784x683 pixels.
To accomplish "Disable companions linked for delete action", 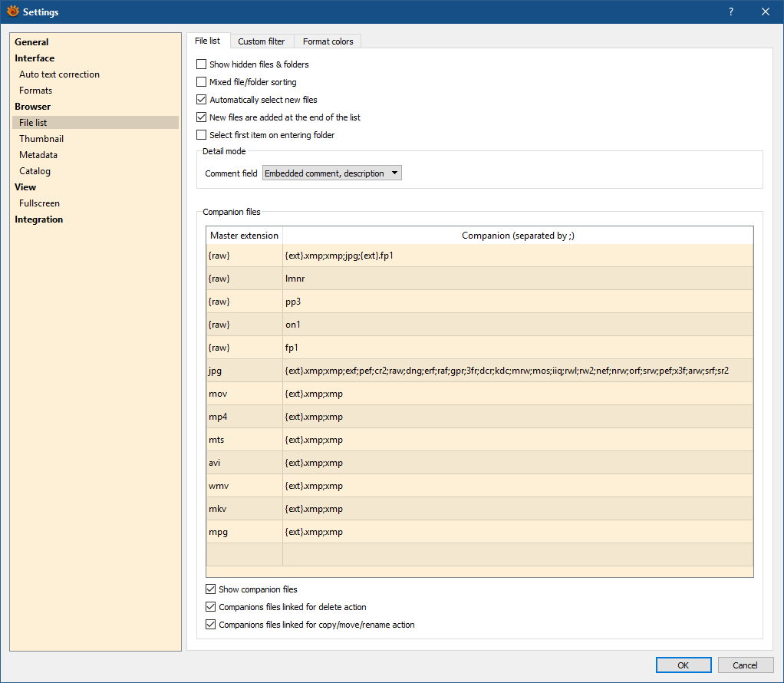I will point(211,607).
